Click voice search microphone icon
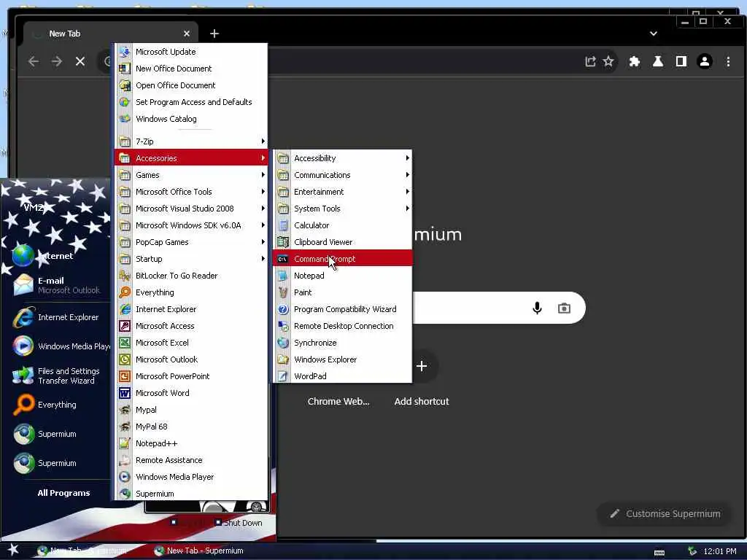The height and width of the screenshot is (560, 747). [537, 308]
